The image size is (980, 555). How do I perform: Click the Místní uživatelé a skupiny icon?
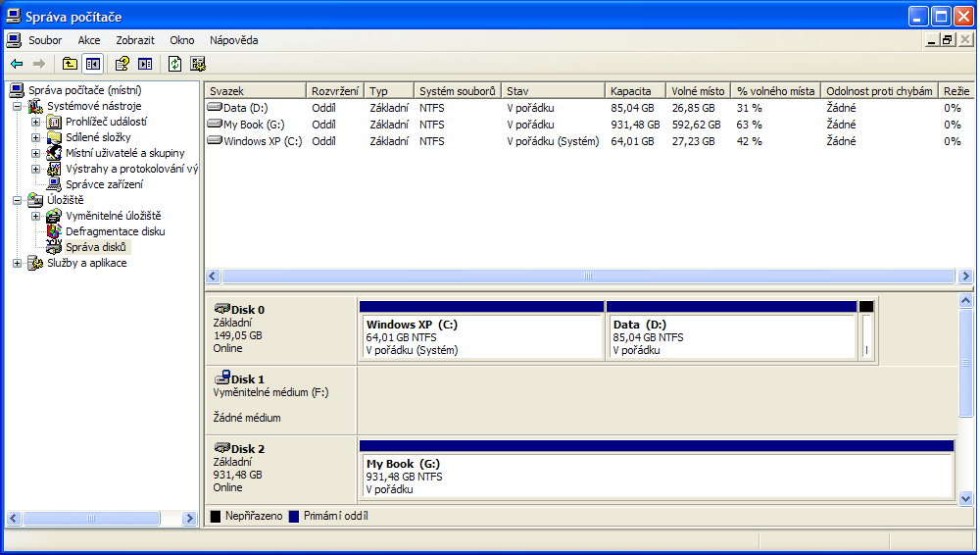[x=54, y=153]
